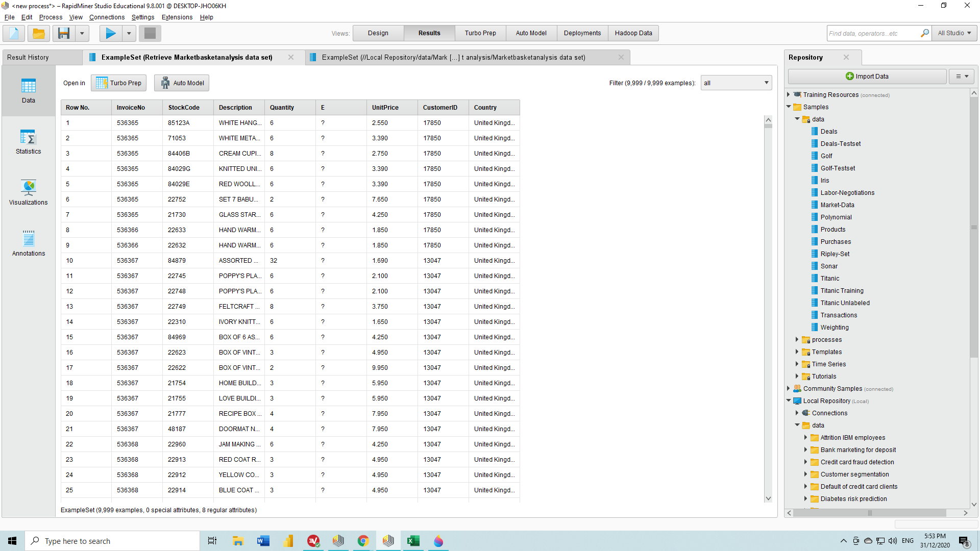Viewport: 980px width, 551px height.
Task: Click the Import Data button
Action: click(x=867, y=76)
